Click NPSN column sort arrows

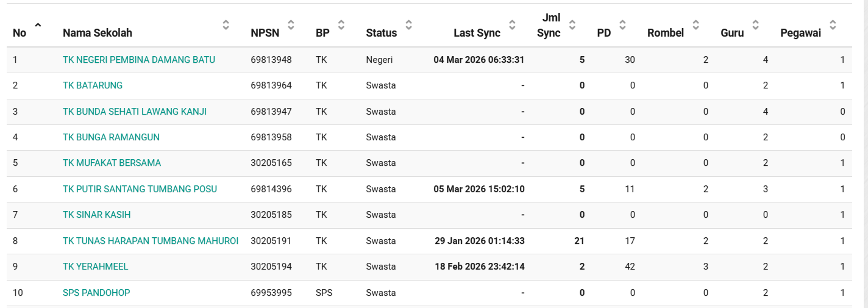(x=291, y=25)
